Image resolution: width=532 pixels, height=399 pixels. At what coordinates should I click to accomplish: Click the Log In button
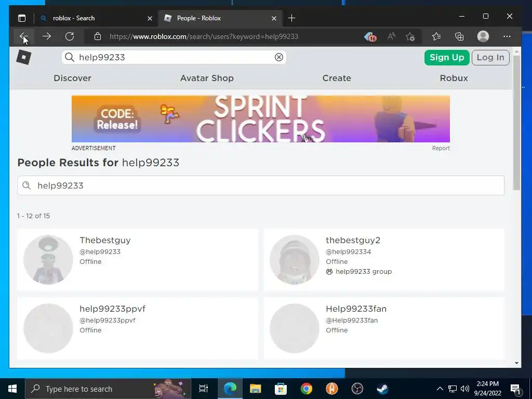point(490,57)
